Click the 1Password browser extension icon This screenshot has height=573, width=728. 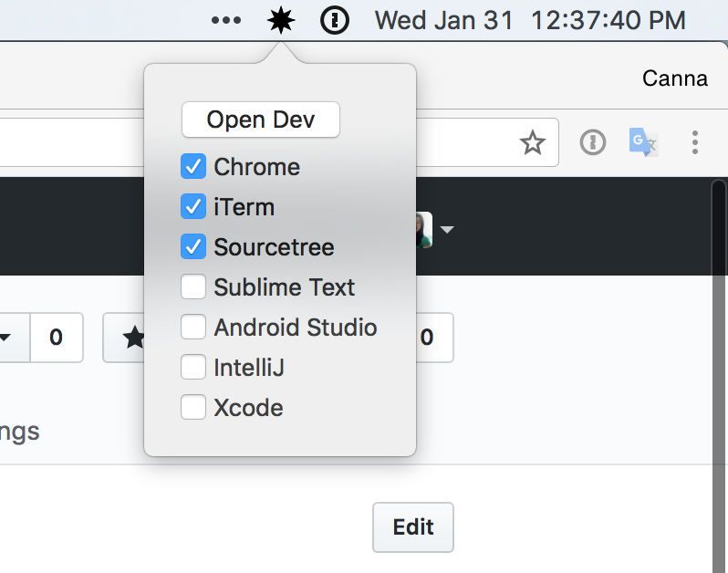[x=593, y=142]
